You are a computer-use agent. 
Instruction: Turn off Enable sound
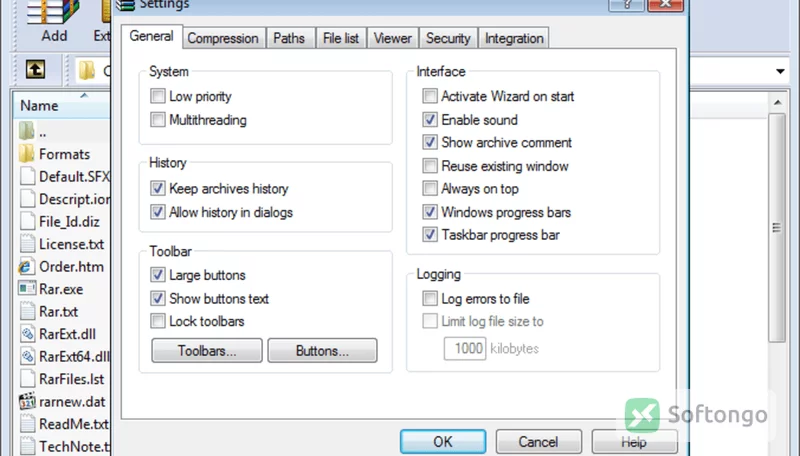tap(430, 119)
